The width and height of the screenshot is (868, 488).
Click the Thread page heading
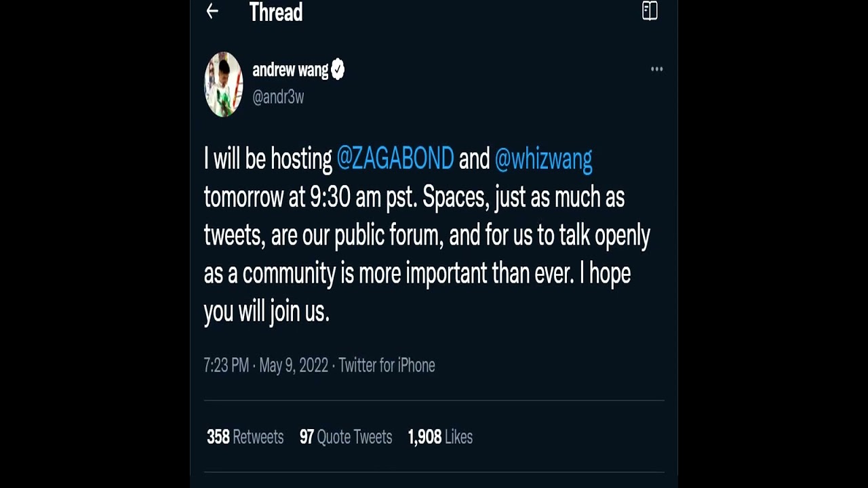pos(275,12)
